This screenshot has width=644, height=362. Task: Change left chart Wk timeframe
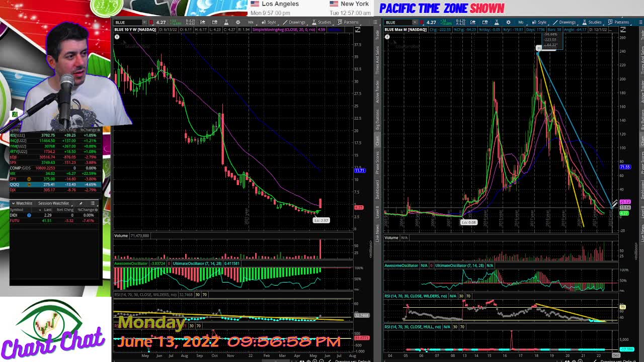tap(251, 22)
